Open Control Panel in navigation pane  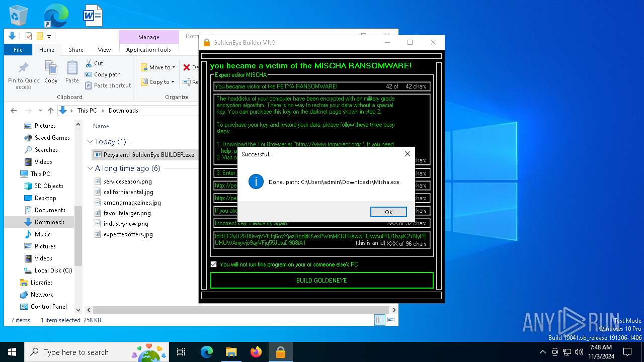tap(43, 307)
